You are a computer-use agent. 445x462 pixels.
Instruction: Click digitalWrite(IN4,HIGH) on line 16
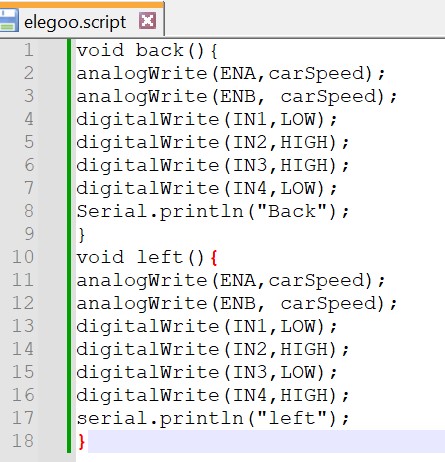(x=213, y=396)
